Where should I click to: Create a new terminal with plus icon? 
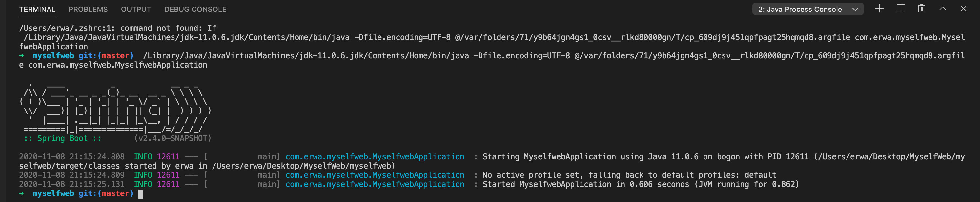pyautogui.click(x=879, y=9)
